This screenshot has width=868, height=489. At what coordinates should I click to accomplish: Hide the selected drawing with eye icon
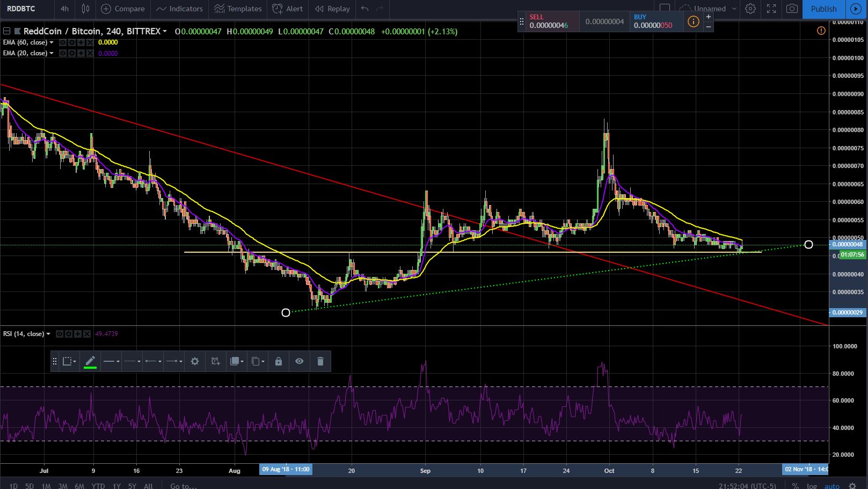tap(300, 361)
